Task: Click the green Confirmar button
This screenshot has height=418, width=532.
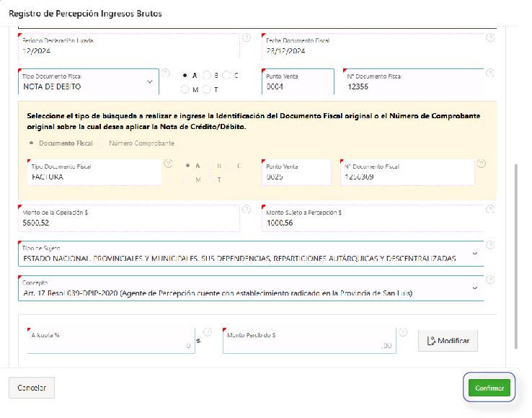Action: point(489,388)
